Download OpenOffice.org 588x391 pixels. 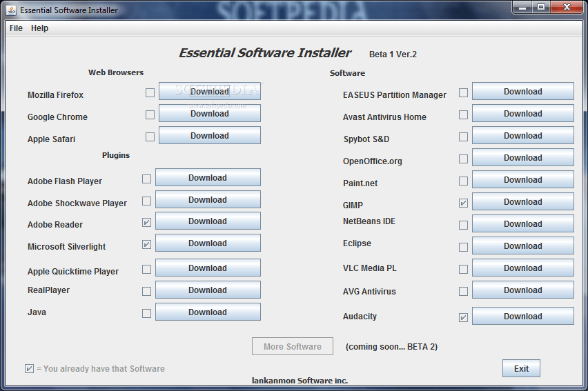point(522,157)
